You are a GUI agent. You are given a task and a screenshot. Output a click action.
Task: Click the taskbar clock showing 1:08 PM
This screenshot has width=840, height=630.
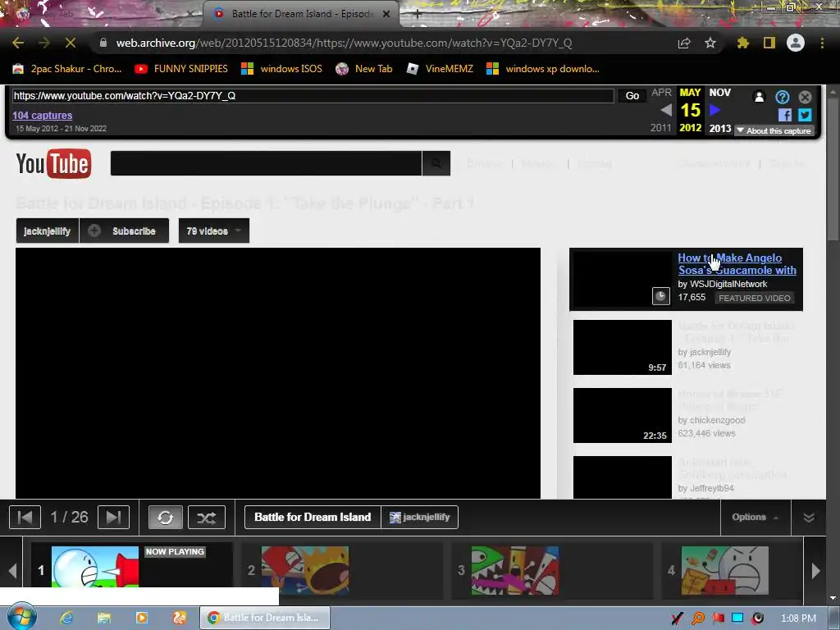pos(798,619)
